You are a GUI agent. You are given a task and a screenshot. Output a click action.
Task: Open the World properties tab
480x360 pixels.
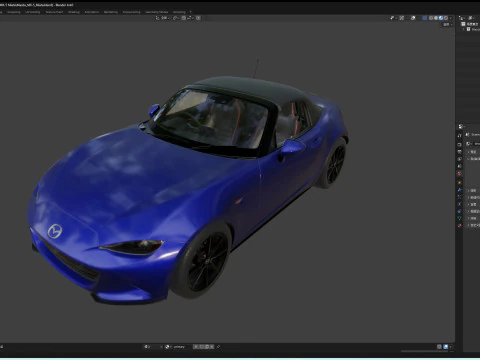pyautogui.click(x=459, y=173)
